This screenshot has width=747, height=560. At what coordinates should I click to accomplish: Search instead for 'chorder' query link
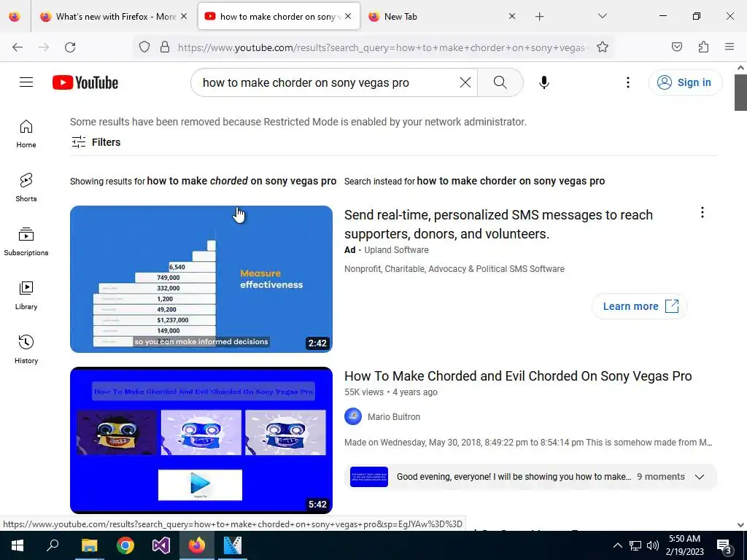tap(511, 181)
